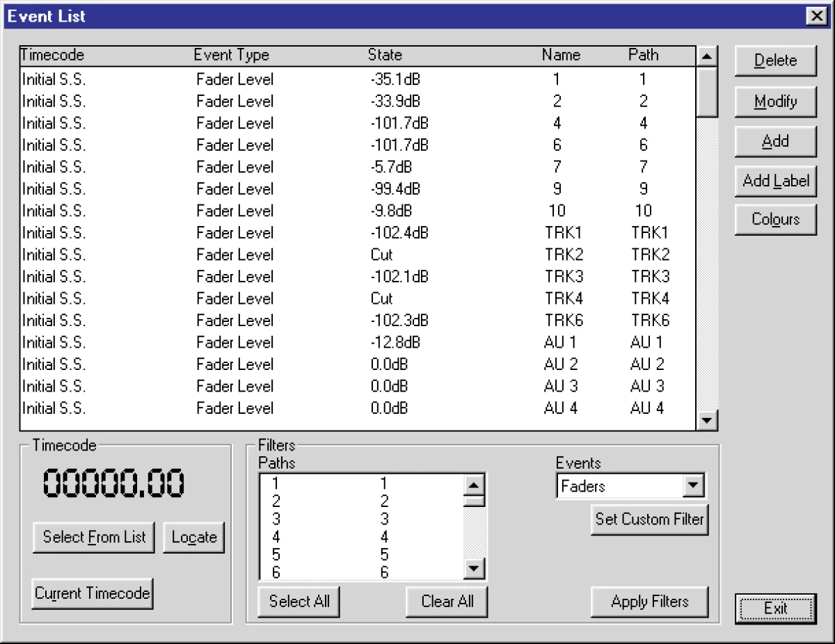Click the Locate button

coord(194,538)
